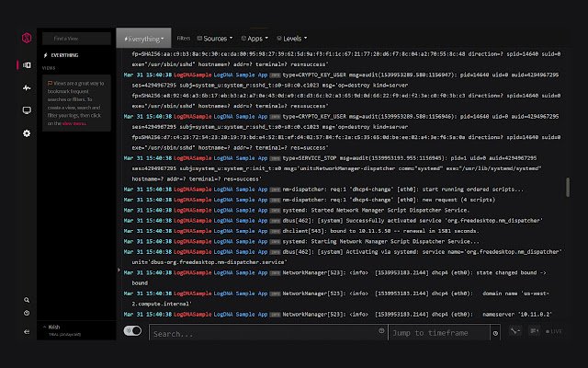Click the clock icon beside Jump to timeframe

click(x=495, y=333)
